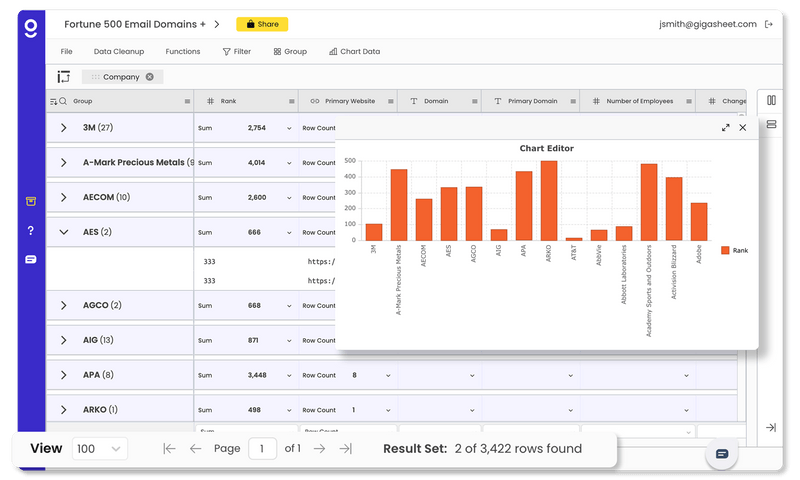Screen dimensions: 800x480
Task: Open the archive box icon in sidebar
Action: (31, 201)
